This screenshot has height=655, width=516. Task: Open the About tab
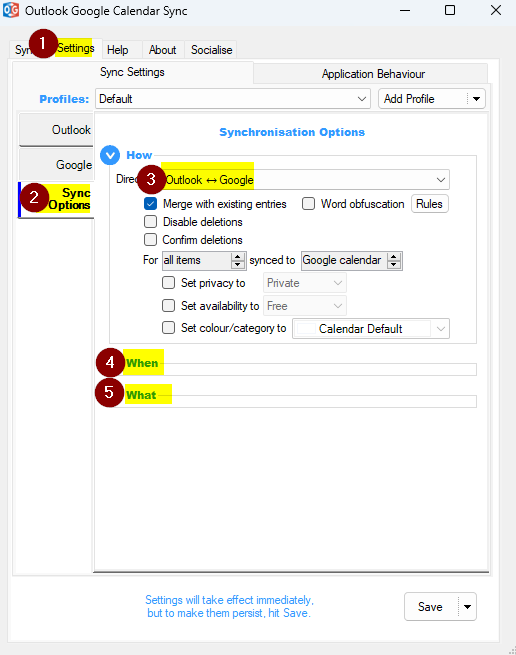[x=163, y=50]
